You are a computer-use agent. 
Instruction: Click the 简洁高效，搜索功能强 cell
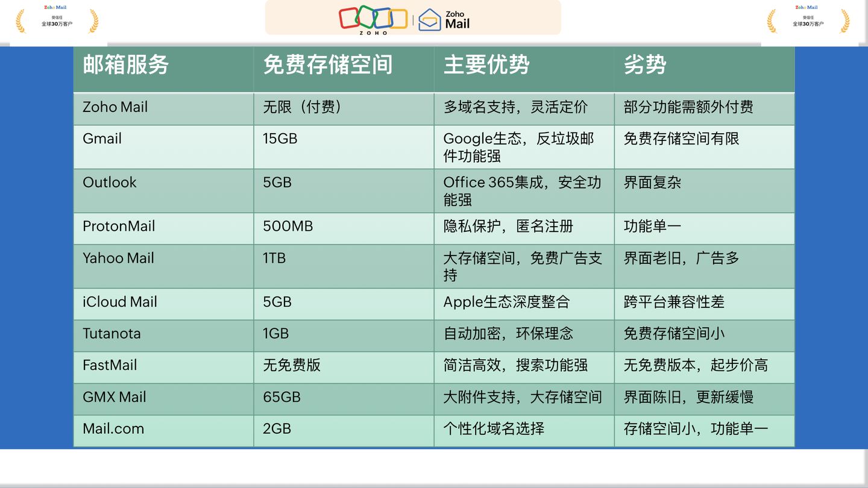point(524,368)
